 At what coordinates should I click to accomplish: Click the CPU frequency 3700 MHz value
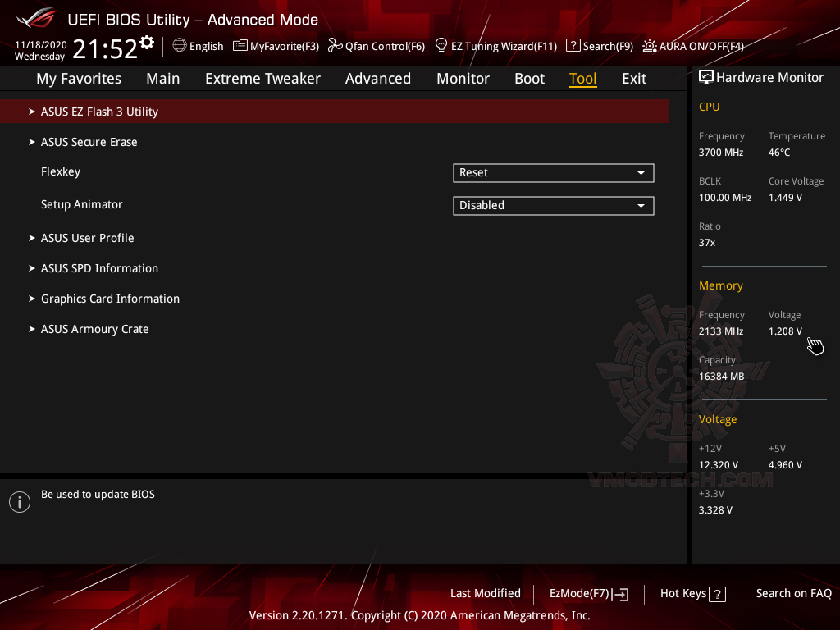coord(721,153)
